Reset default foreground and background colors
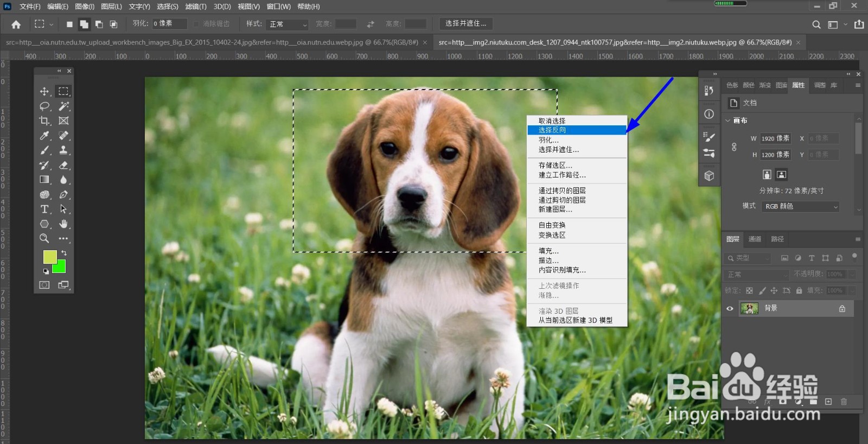The image size is (868, 444). click(x=46, y=271)
